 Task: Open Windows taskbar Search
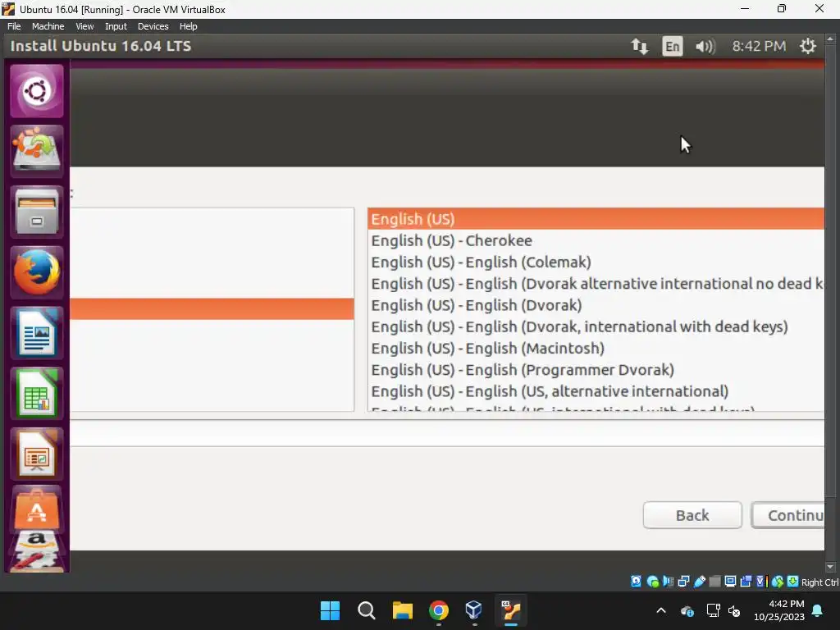[x=367, y=610]
